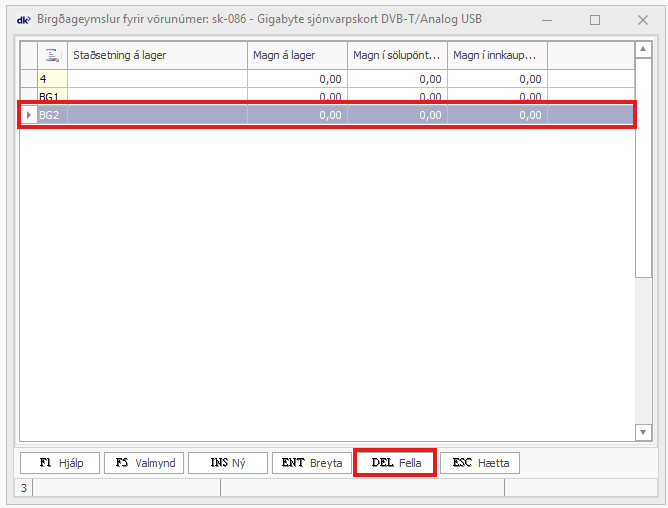This screenshot has width=668, height=508.
Task: Open help with the F1 Hjálp button
Action: (60, 463)
